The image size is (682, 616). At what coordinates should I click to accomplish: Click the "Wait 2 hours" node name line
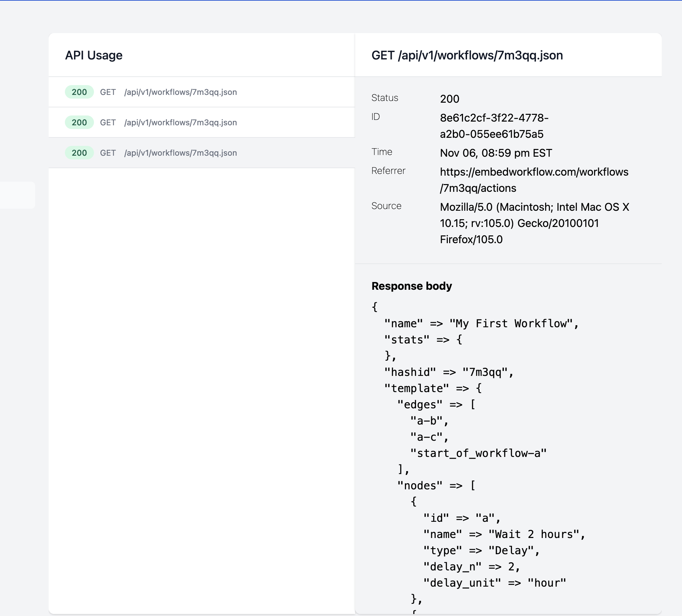click(504, 534)
